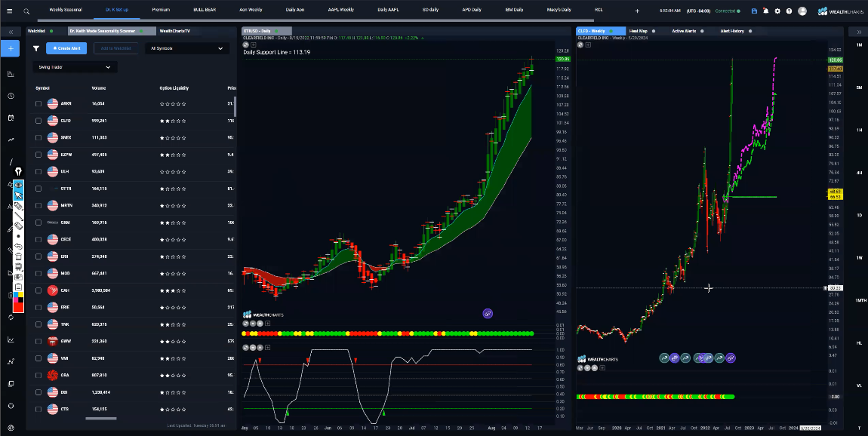Click the crosshair target icon in sidebar
This screenshot has height=436, width=868.
pos(11,406)
